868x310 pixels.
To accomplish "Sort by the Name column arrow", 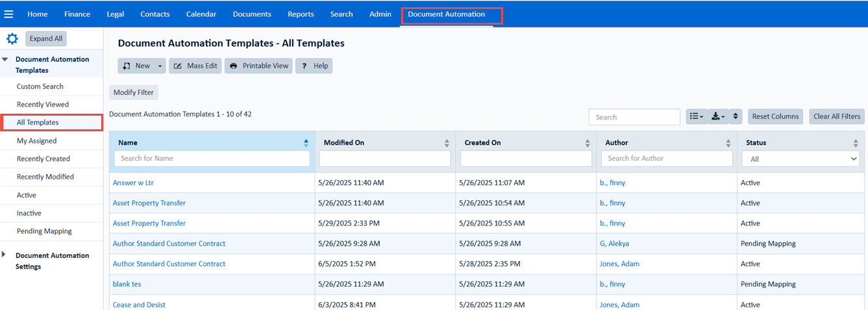I will coord(306,143).
